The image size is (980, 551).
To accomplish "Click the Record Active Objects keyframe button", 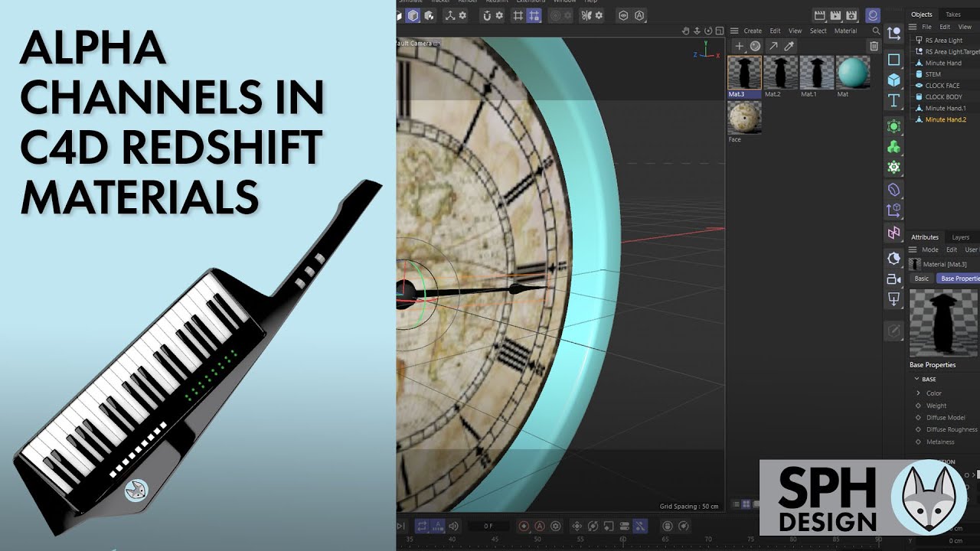I will (524, 527).
